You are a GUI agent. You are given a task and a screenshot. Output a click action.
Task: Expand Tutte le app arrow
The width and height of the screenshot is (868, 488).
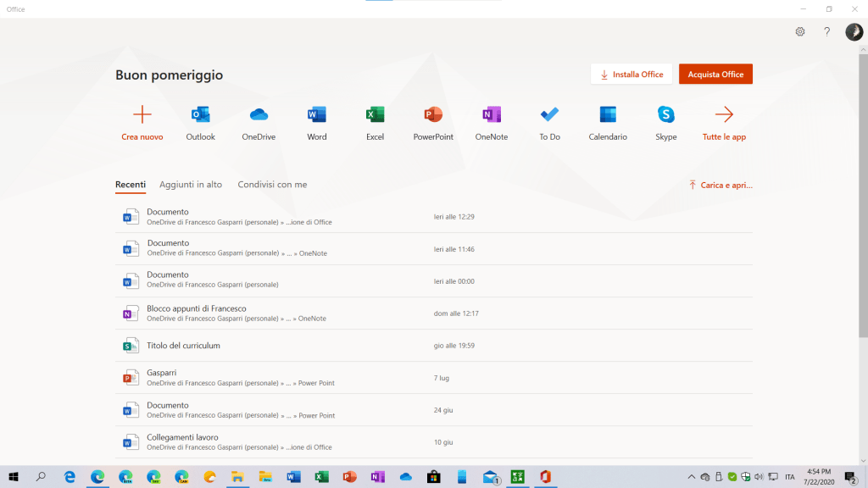pyautogui.click(x=724, y=115)
